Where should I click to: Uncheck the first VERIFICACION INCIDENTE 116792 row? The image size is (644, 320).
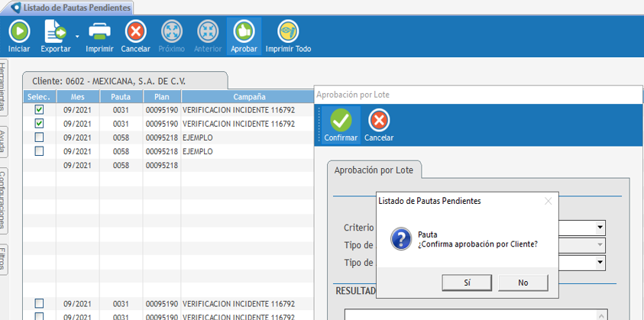tap(40, 110)
